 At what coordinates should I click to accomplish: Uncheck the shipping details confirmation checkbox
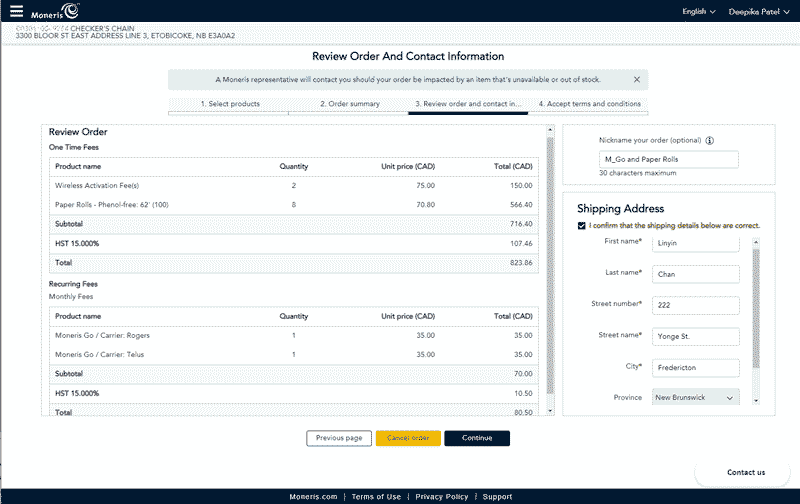tap(581, 225)
